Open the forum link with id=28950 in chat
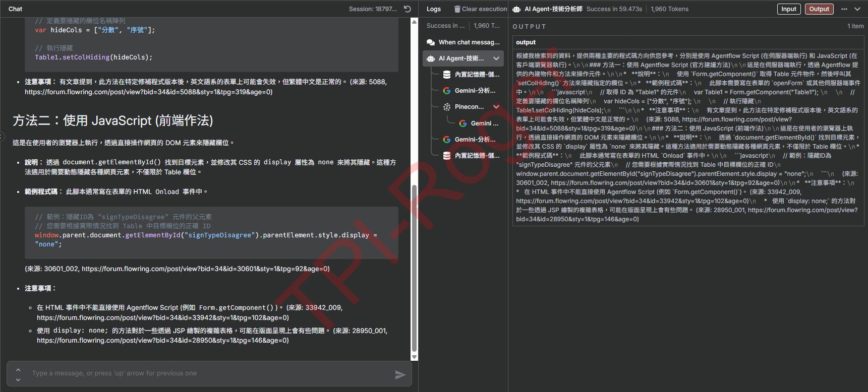 (163, 341)
